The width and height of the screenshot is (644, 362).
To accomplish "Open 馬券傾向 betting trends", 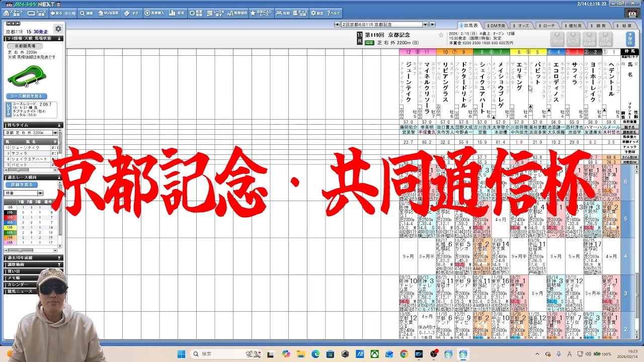I will pyautogui.click(x=237, y=13).
